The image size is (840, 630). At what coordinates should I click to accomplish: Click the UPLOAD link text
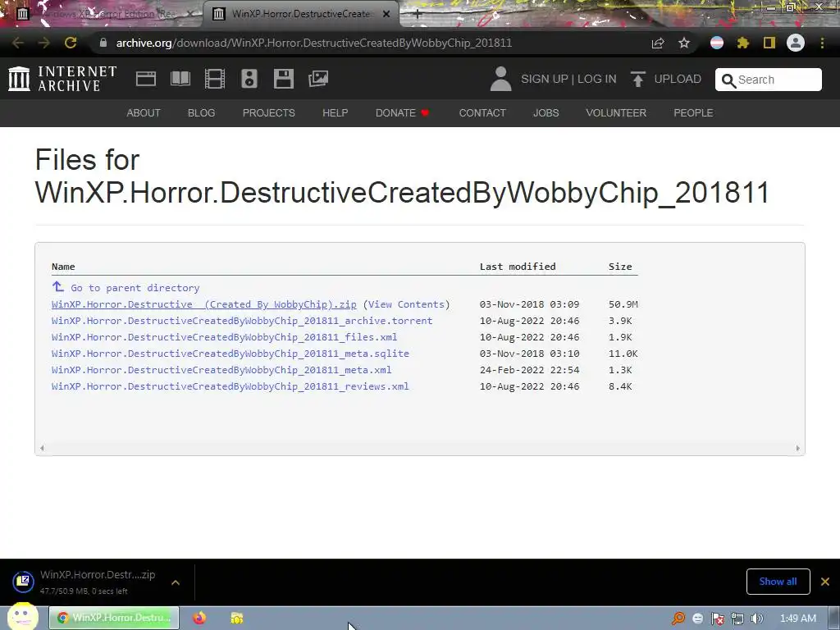678,79
